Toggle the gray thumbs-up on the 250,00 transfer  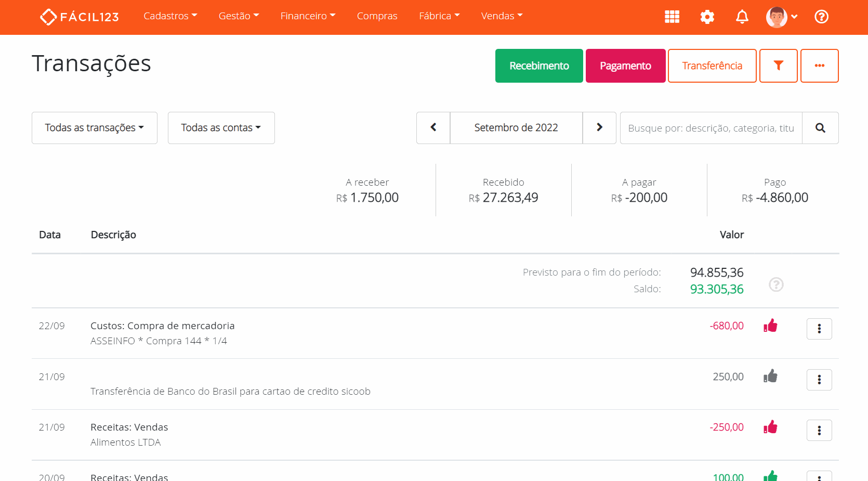[x=770, y=376]
